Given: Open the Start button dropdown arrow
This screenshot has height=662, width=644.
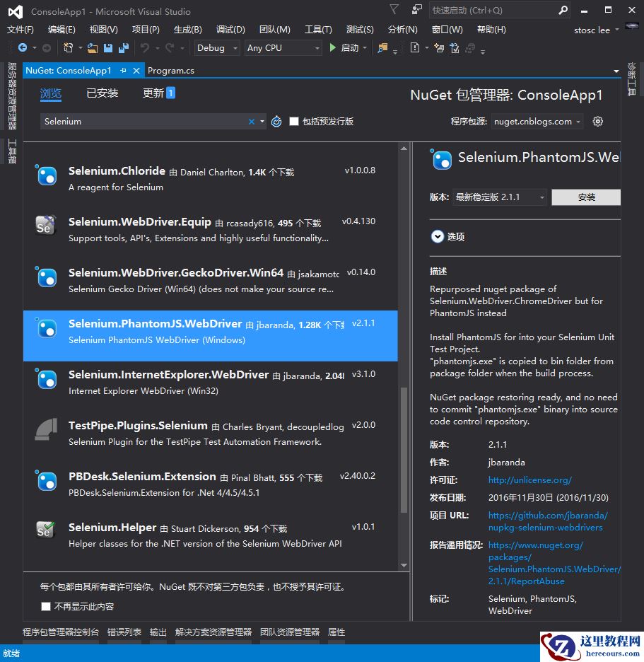Looking at the screenshot, I should click(x=365, y=48).
